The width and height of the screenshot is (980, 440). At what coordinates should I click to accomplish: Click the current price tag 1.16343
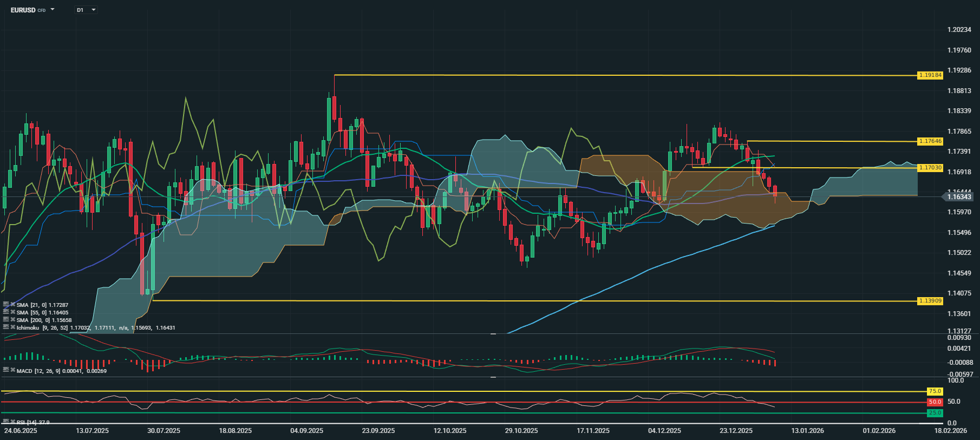tap(959, 197)
